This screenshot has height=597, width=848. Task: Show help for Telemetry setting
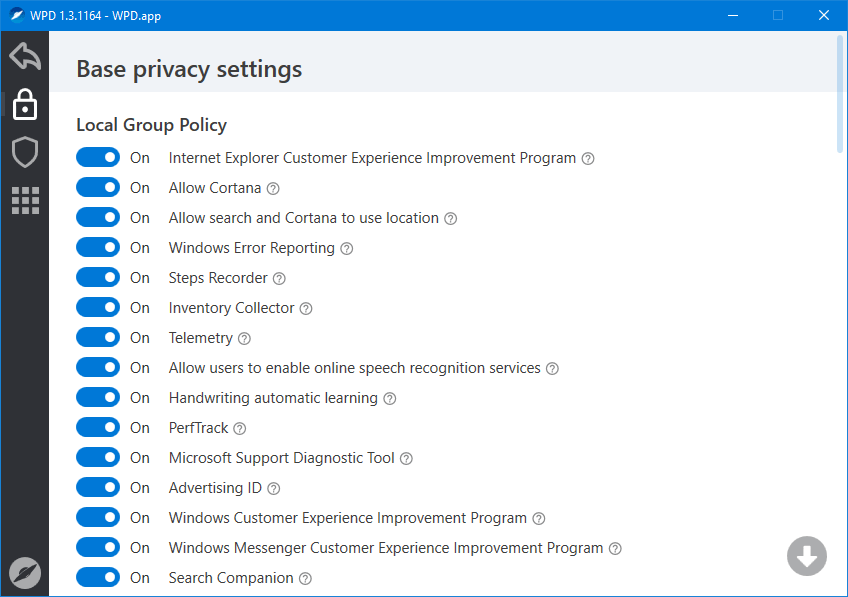click(244, 339)
